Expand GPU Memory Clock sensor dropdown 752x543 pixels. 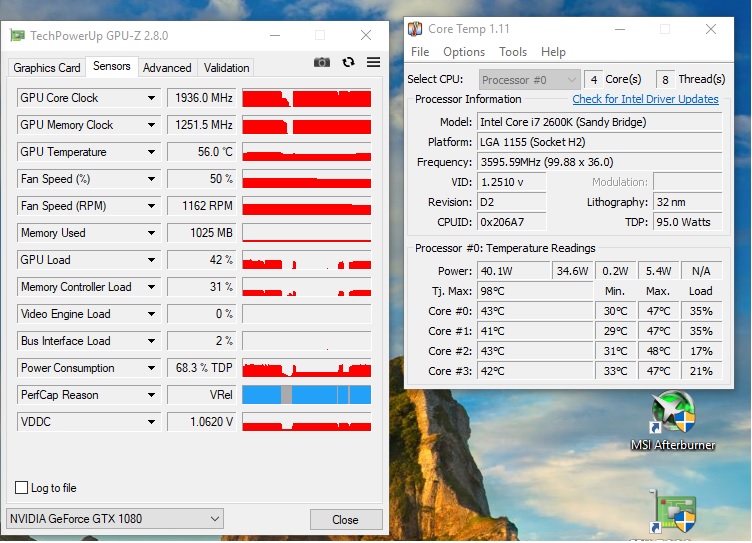[x=151, y=125]
